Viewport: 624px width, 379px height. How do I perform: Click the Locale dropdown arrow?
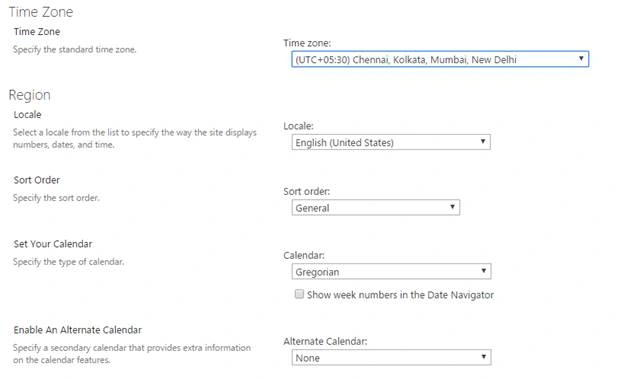pos(483,141)
